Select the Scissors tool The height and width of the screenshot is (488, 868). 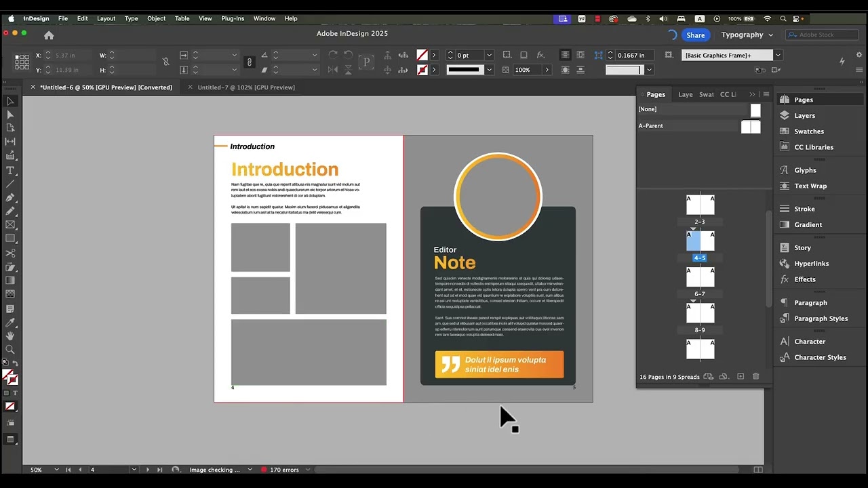pos(10,253)
